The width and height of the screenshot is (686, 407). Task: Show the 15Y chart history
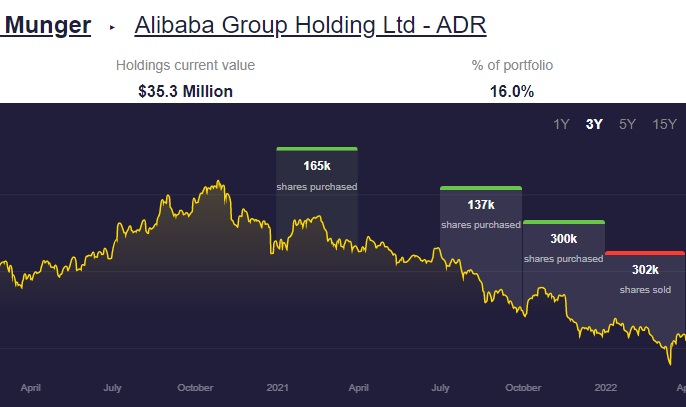pyautogui.click(x=664, y=125)
